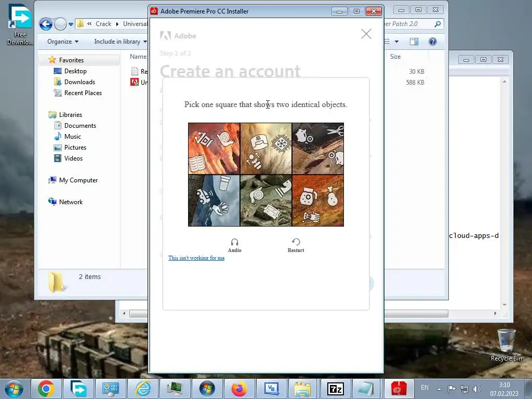
Task: Select the Adobe patch file icon in list
Action: click(x=135, y=82)
